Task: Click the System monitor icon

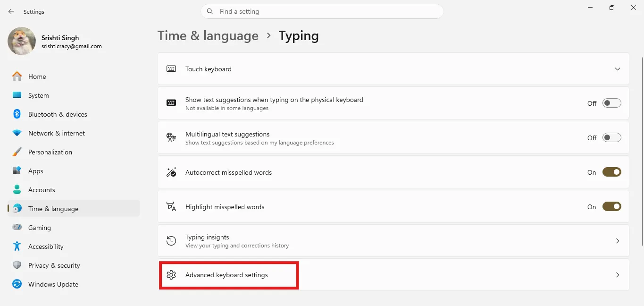Action: click(17, 95)
